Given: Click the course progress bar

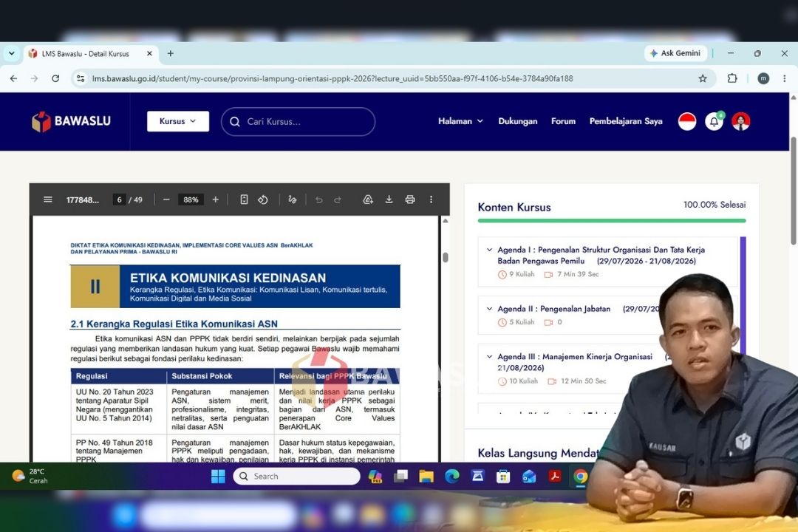Looking at the screenshot, I should click(x=612, y=220).
